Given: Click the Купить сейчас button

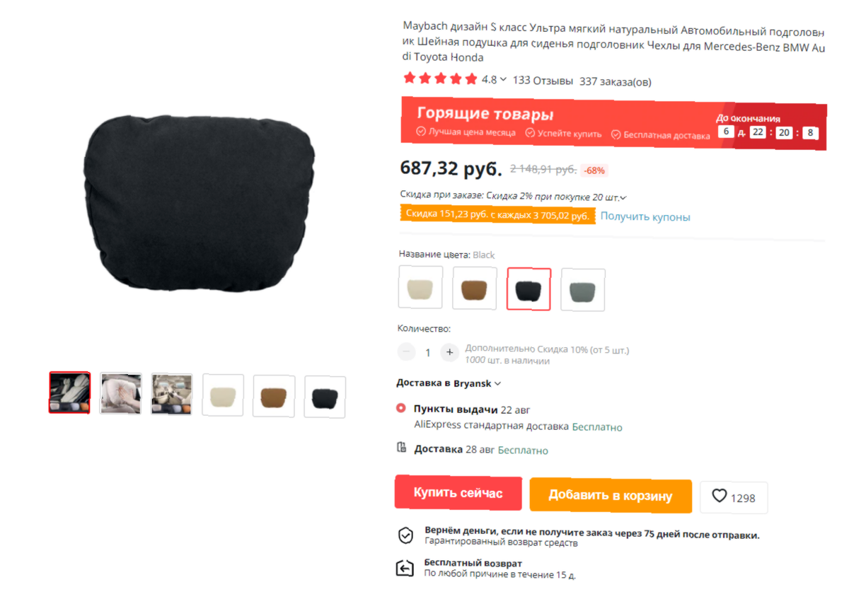Looking at the screenshot, I should 458,493.
